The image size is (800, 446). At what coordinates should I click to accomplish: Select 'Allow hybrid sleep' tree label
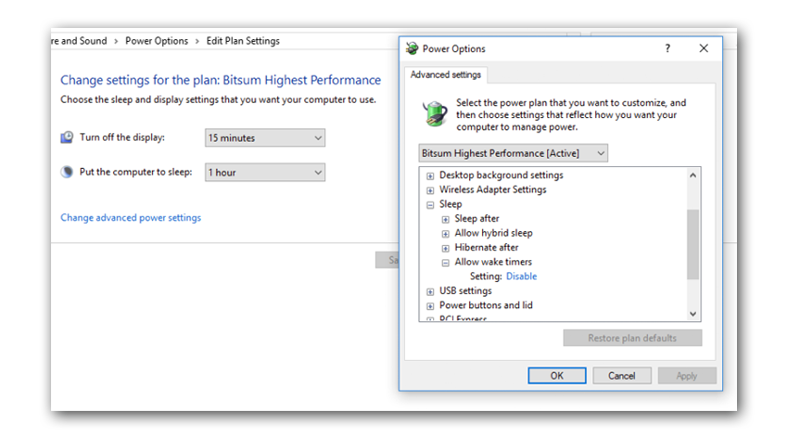493,233
